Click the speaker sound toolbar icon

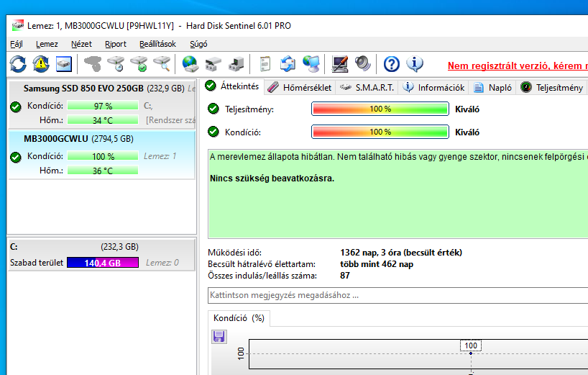tap(362, 63)
